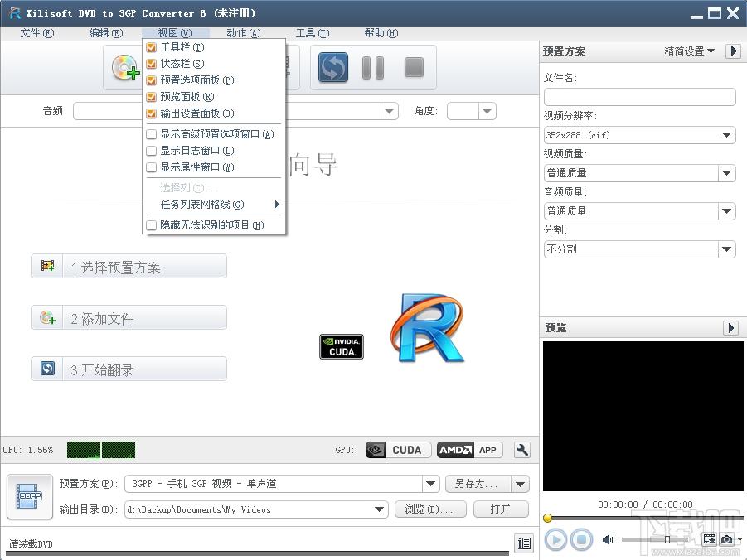Mute the preview speaker icon

(x=609, y=539)
